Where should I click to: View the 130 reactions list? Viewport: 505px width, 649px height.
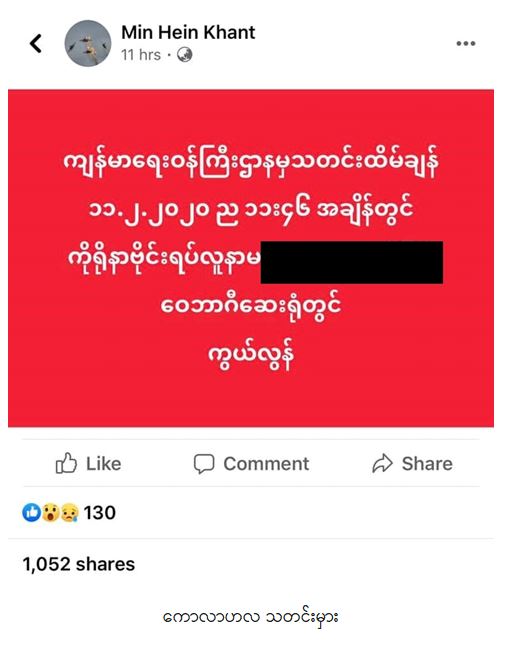(x=99, y=513)
